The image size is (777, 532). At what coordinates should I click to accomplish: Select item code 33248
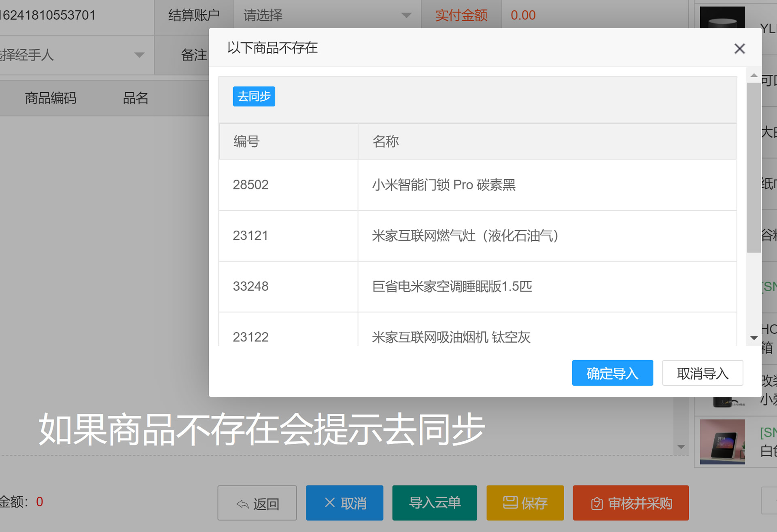[x=251, y=286]
